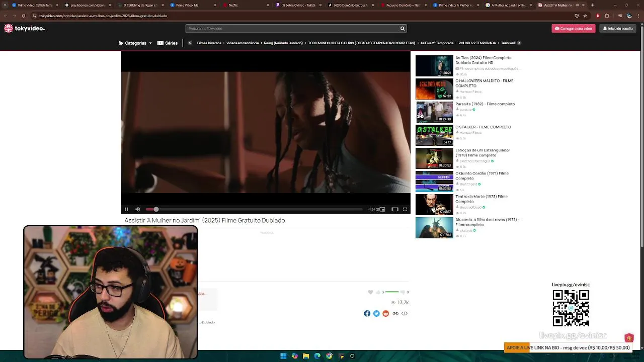Open 'O HALLOWEEN MALDITO - FILME COMPLETO' link
This screenshot has width=644, height=362.
point(484,83)
